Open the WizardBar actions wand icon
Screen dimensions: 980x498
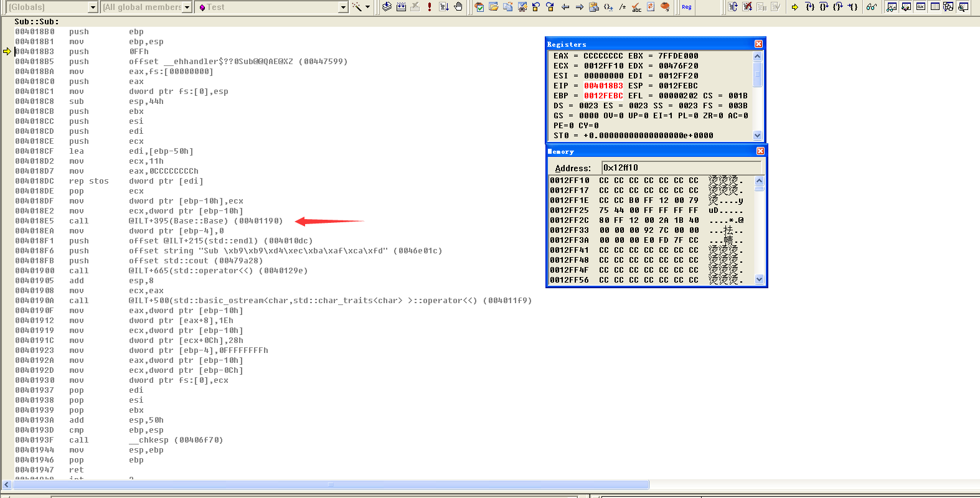[x=357, y=7]
